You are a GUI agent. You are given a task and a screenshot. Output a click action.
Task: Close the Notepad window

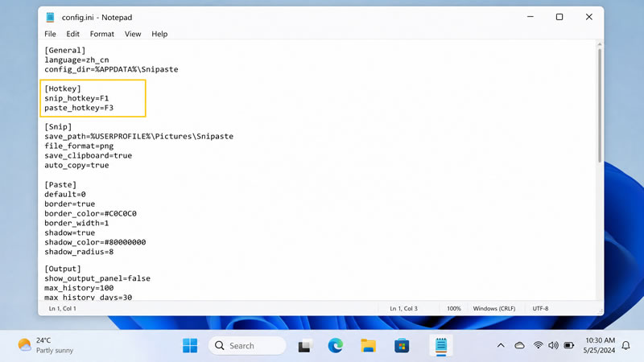click(x=589, y=17)
